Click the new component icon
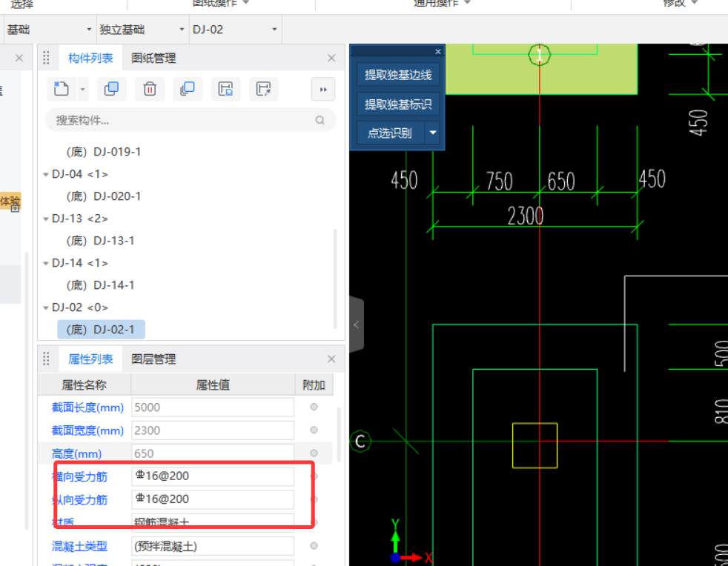728x566 pixels. (x=62, y=89)
